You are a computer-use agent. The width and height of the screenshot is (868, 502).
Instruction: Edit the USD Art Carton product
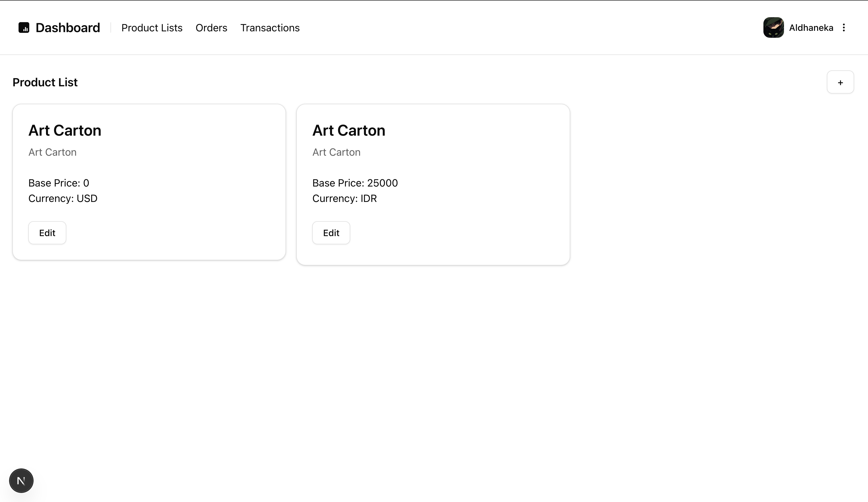[x=47, y=233]
